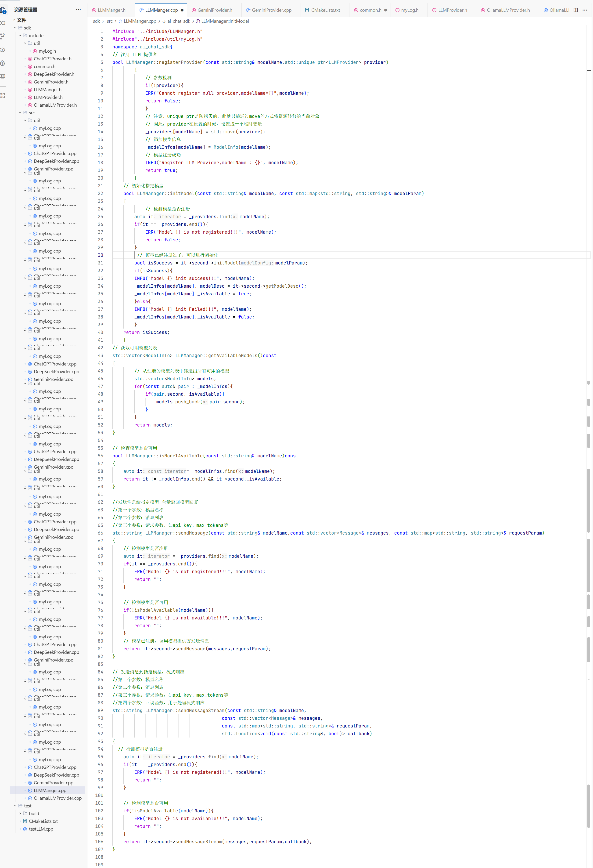Open Remote Explorer monitor icon
This screenshot has height=868, width=593.
[3, 76]
